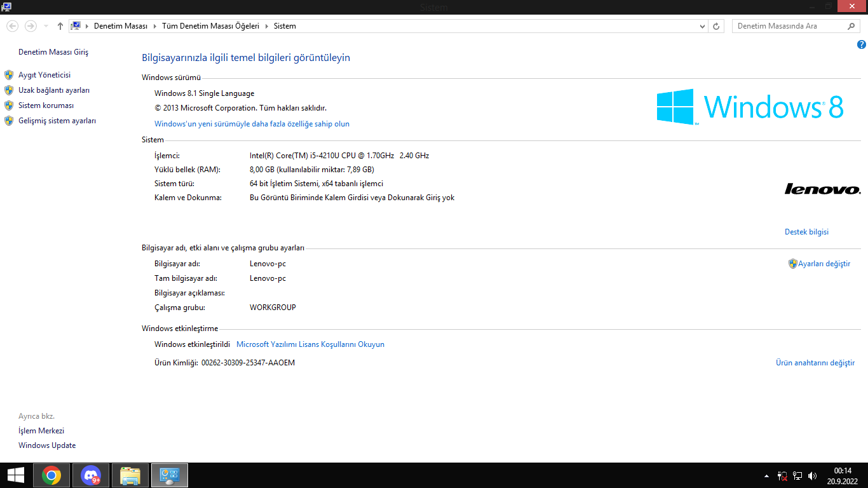This screenshot has height=488, width=868.
Task: Open Denetim Masası Giriş
Action: point(53,52)
